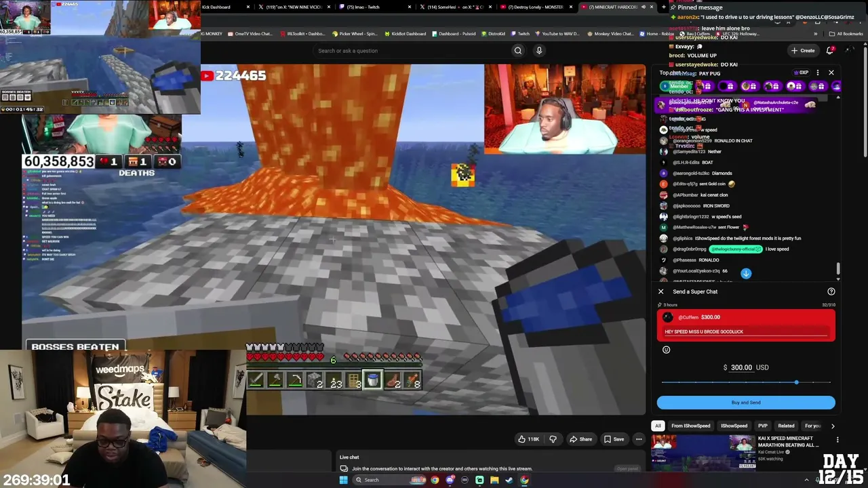Open Kai X Speed Minecraft Marathon thumbnail

pyautogui.click(x=703, y=453)
